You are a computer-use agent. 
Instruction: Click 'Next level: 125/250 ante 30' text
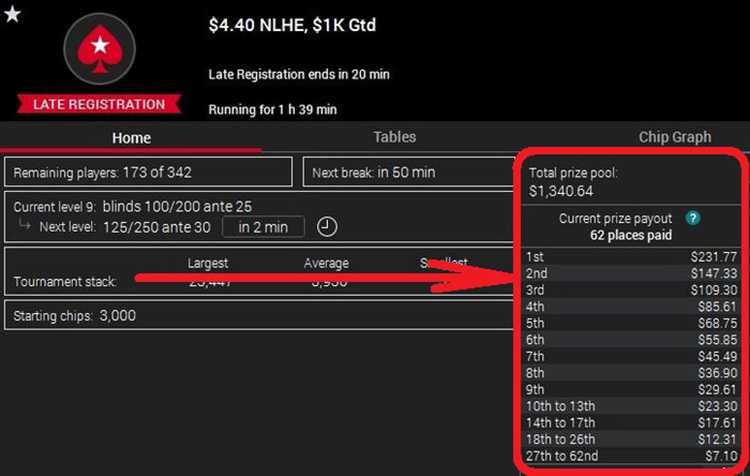point(125,227)
